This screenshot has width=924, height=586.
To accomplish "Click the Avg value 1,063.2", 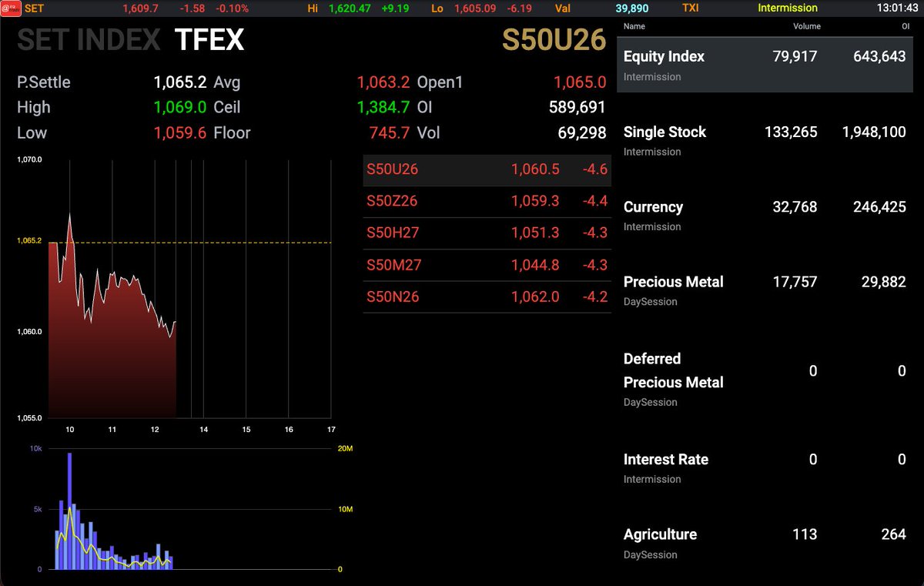I will [x=383, y=82].
